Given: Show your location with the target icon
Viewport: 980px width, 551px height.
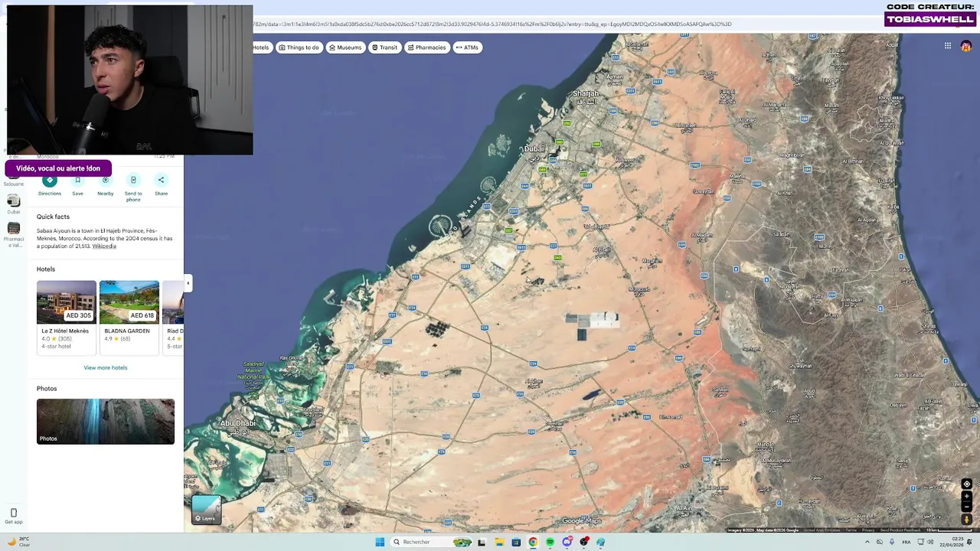Looking at the screenshot, I should [966, 484].
